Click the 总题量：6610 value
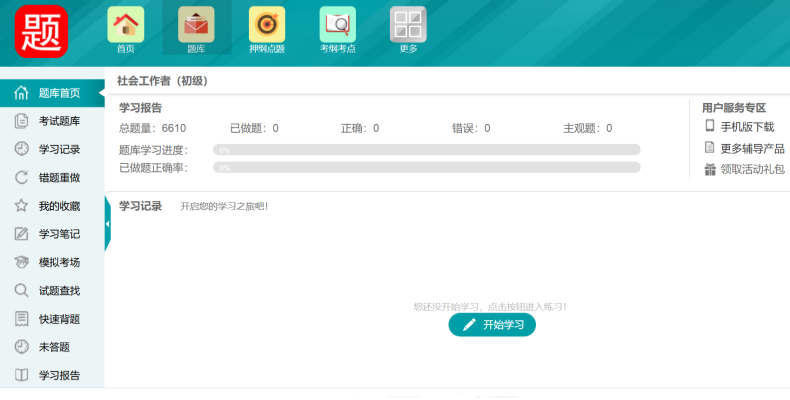The width and height of the screenshot is (790, 400). coord(153,128)
